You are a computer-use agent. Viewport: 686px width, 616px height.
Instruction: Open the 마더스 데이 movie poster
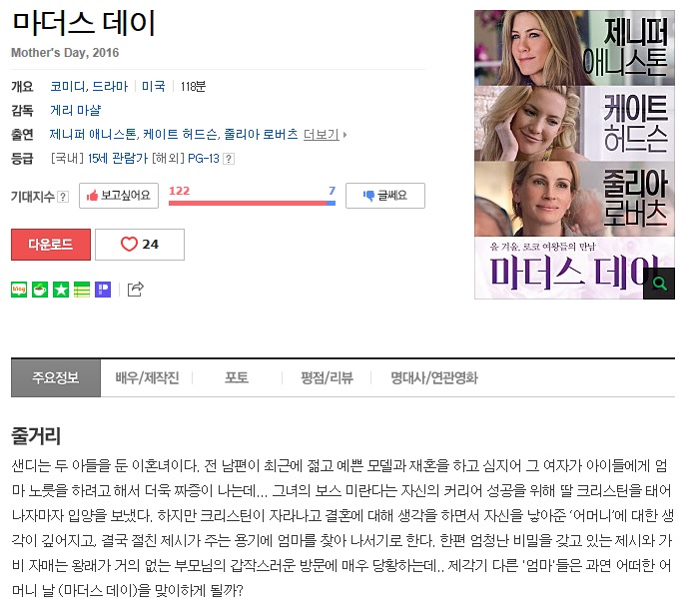[x=574, y=155]
